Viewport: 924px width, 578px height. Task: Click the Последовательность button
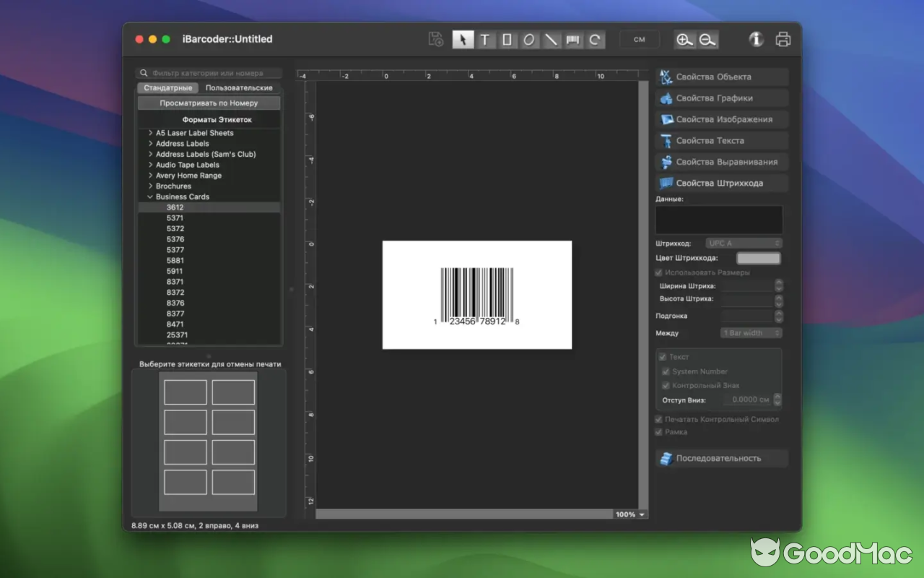(721, 457)
